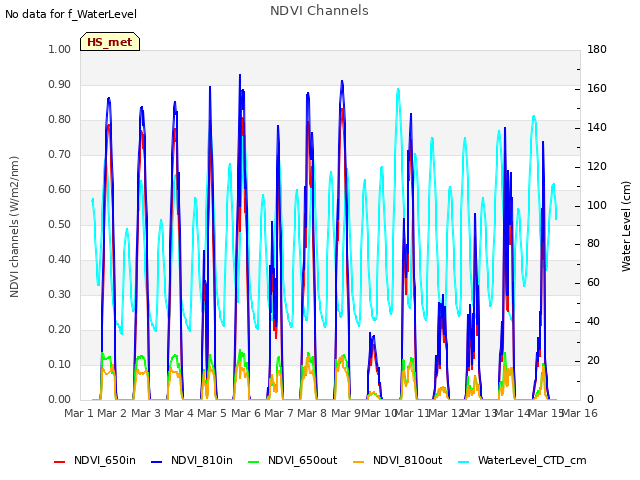This screenshot has height=480, width=640.
Task: Click the WaterLevel_CTD_cm legend label
Action: (532, 460)
